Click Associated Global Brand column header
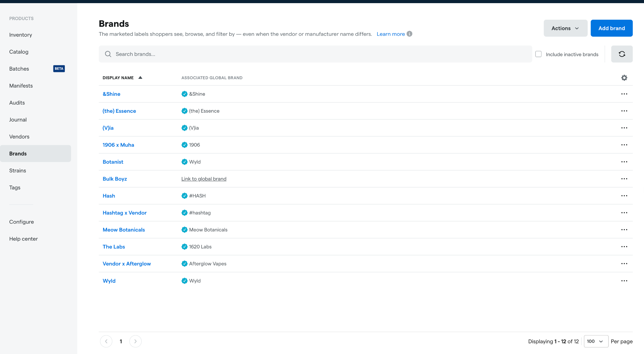 [212, 78]
